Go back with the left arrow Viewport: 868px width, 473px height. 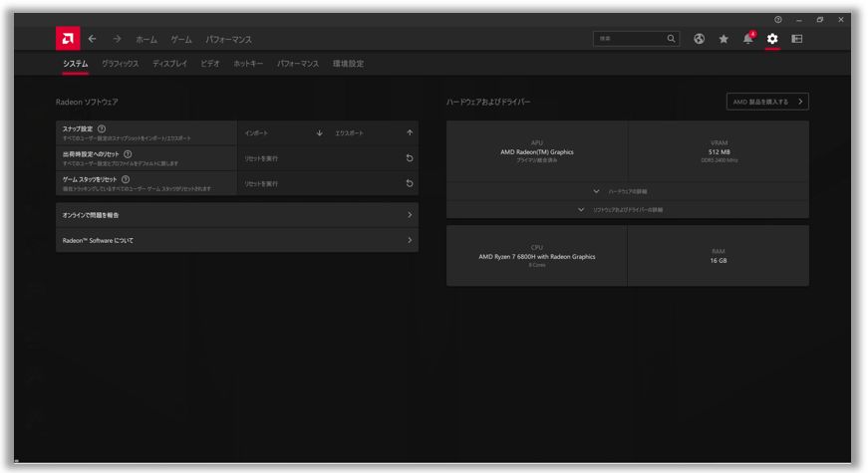[93, 39]
